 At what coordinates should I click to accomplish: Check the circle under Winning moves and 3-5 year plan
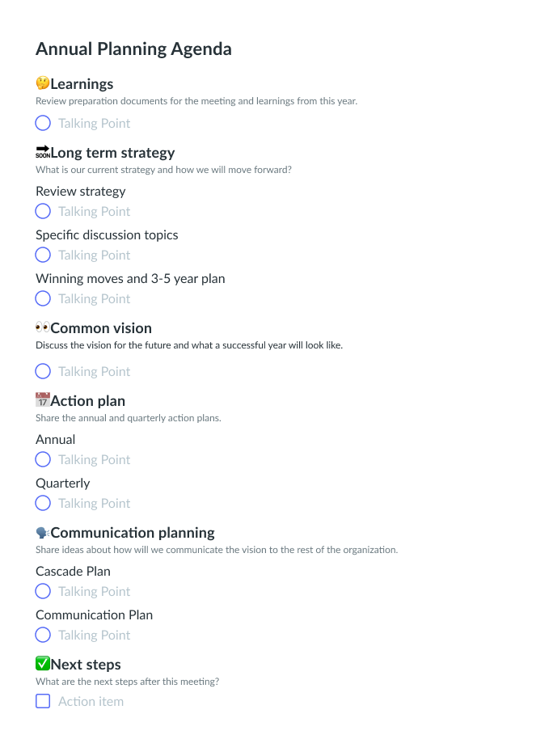coord(43,298)
